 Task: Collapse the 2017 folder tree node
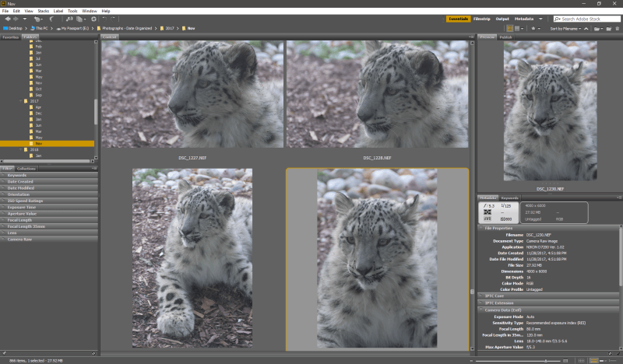point(21,101)
